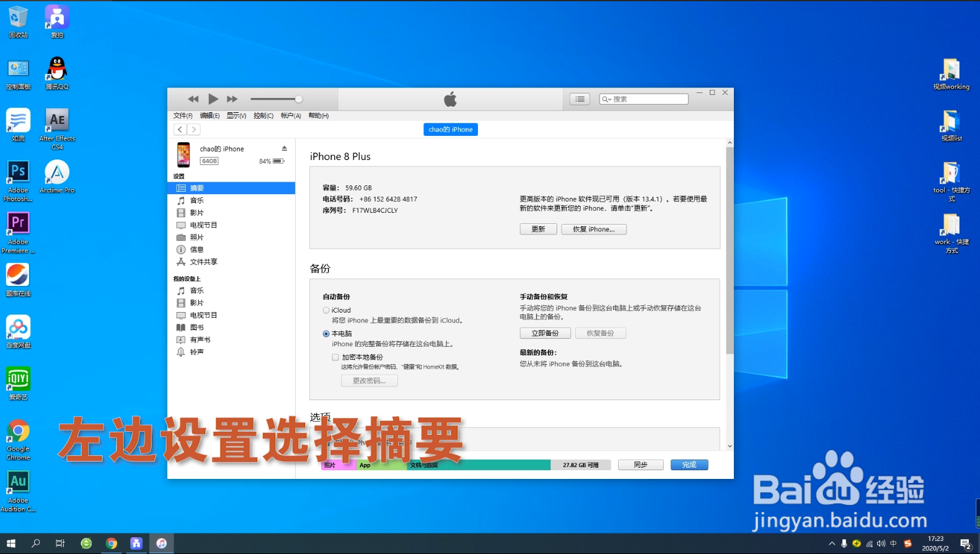This screenshot has height=554, width=980.
Task: Enable the 加密本地备份 checkbox
Action: 335,357
